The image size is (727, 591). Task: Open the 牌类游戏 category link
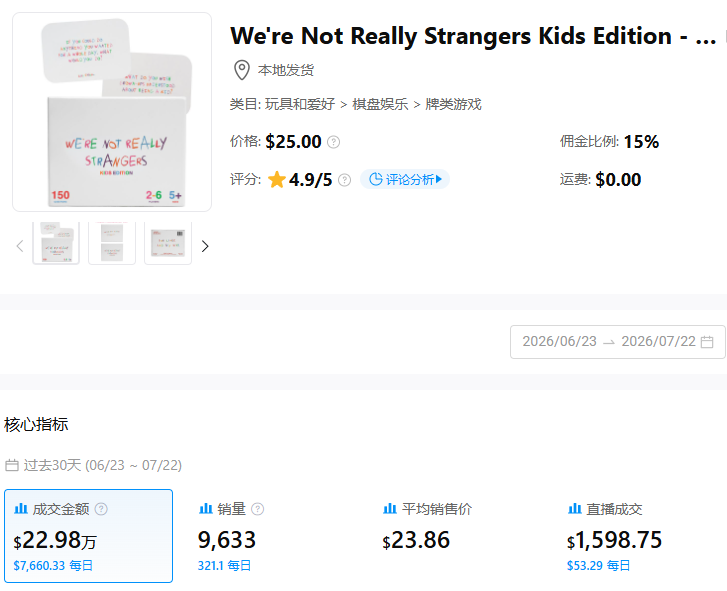pyautogui.click(x=453, y=104)
